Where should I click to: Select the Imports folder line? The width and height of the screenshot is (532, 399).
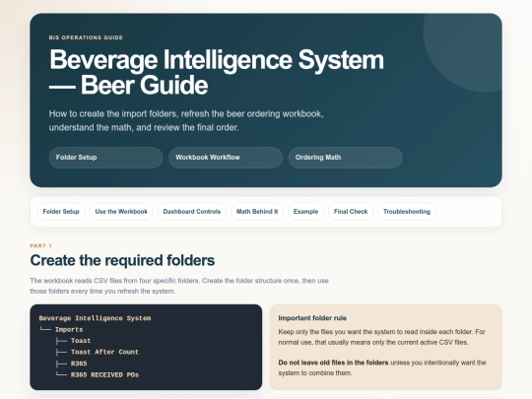(69, 329)
